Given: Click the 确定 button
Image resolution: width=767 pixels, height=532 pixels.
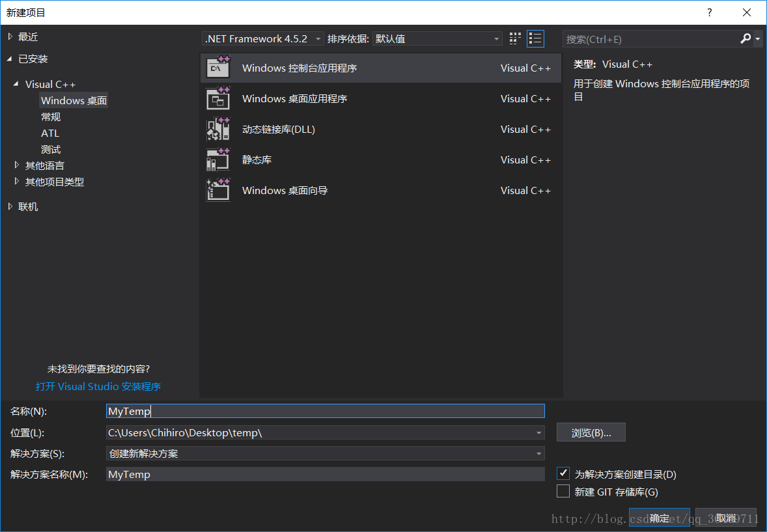Looking at the screenshot, I should pos(660,517).
